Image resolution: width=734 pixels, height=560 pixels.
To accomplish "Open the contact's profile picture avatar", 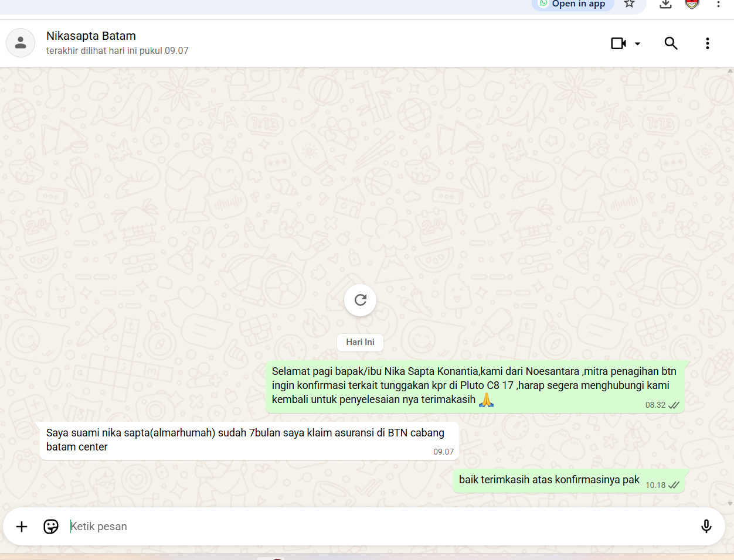I will 21,43.
